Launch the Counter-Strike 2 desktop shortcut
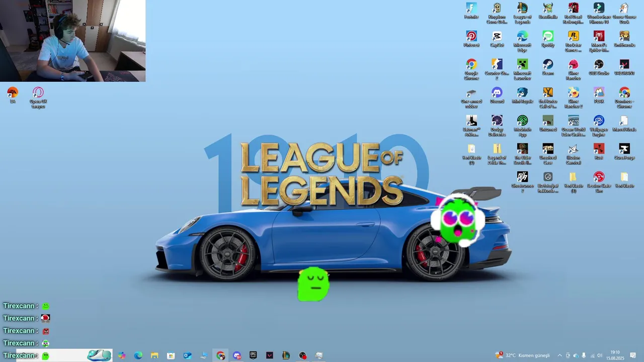Image resolution: width=644 pixels, height=362 pixels. click(x=497, y=70)
